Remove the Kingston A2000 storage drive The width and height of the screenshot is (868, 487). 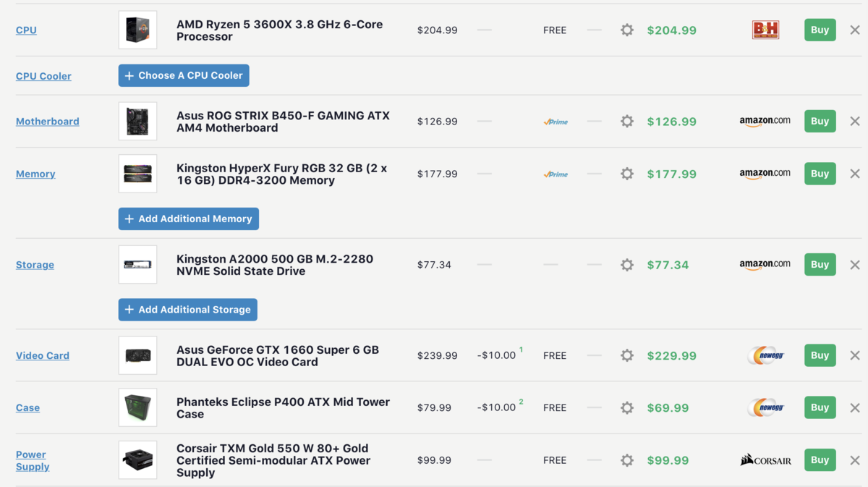(855, 265)
